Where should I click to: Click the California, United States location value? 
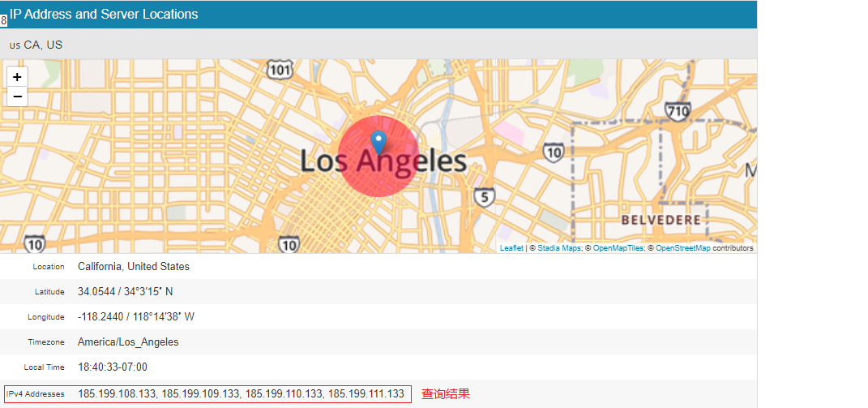[134, 266]
